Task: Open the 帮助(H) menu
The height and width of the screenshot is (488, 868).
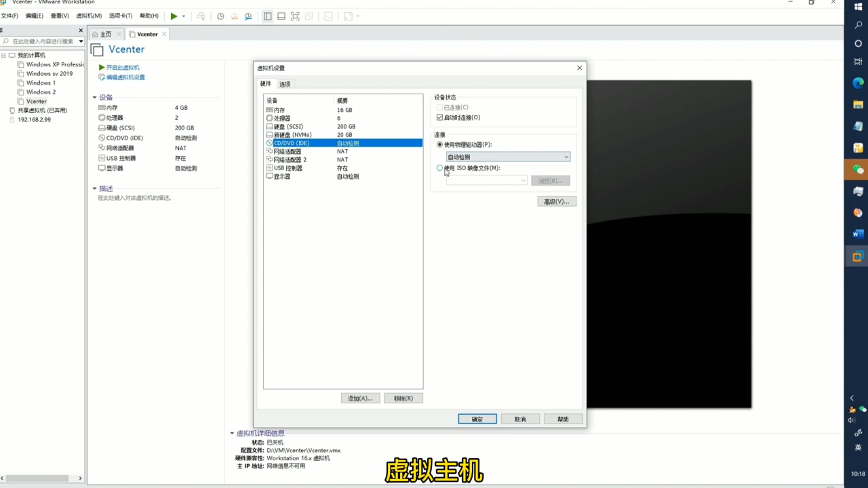Action: coord(149,16)
